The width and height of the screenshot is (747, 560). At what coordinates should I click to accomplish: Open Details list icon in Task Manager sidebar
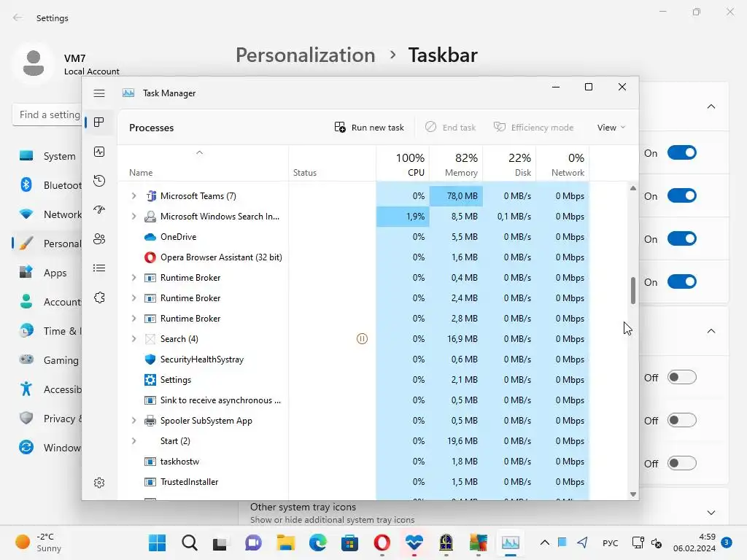[99, 268]
